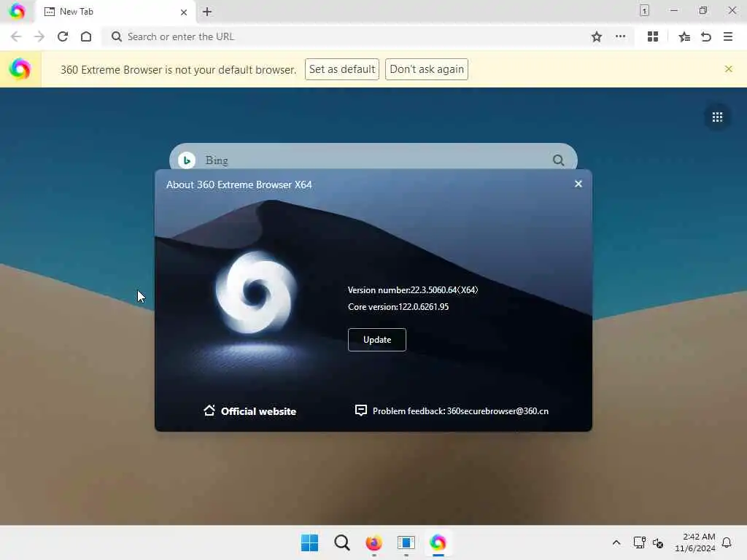Open the clock and date panel
Viewport: 747px width, 560px height.
click(x=695, y=542)
